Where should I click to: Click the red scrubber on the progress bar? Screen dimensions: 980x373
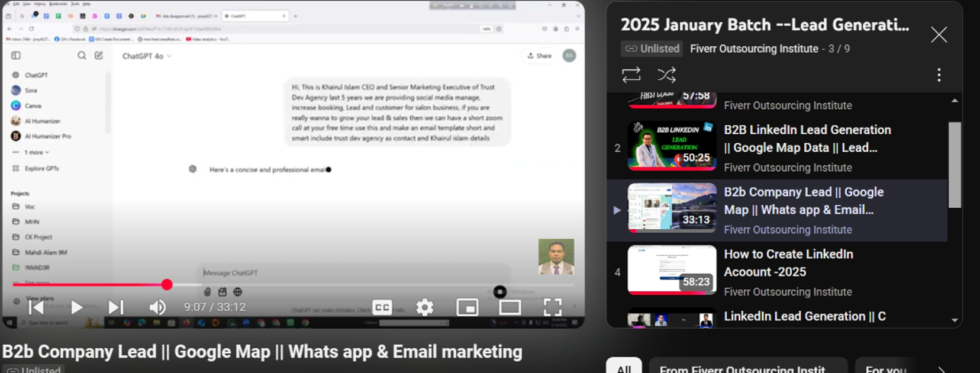click(x=167, y=285)
